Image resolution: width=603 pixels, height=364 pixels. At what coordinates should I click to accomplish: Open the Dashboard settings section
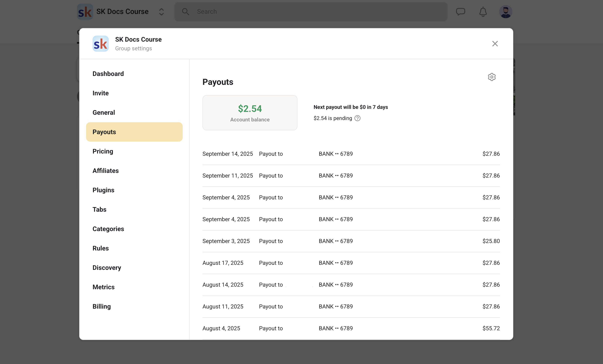[x=108, y=74]
